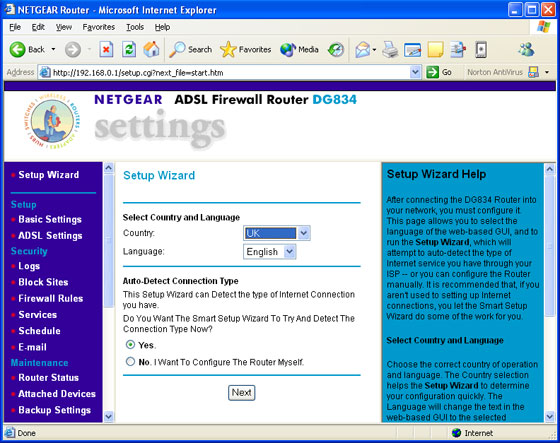560x443 pixels.
Task: Open Schedule in the sidebar
Action: click(x=39, y=331)
